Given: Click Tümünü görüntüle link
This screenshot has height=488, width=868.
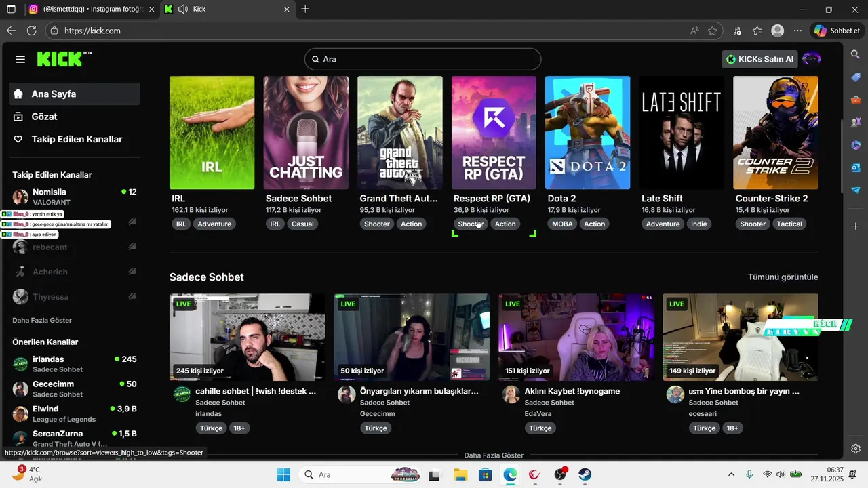Looking at the screenshot, I should (x=783, y=277).
